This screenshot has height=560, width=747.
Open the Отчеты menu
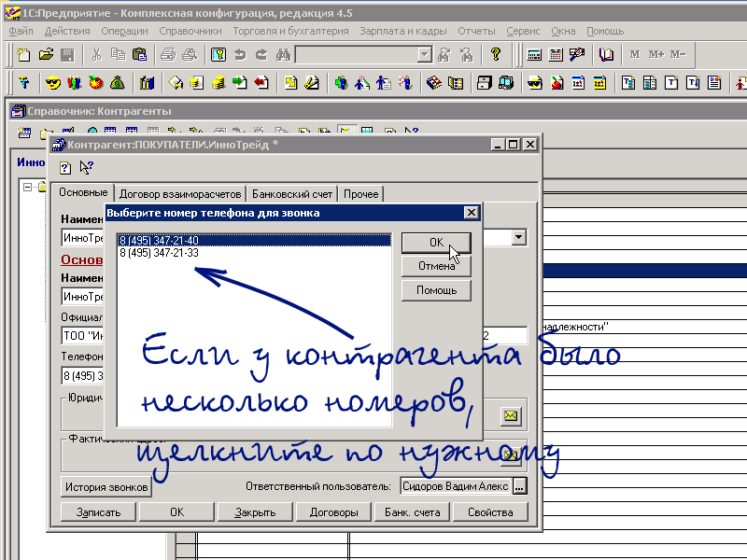(476, 31)
